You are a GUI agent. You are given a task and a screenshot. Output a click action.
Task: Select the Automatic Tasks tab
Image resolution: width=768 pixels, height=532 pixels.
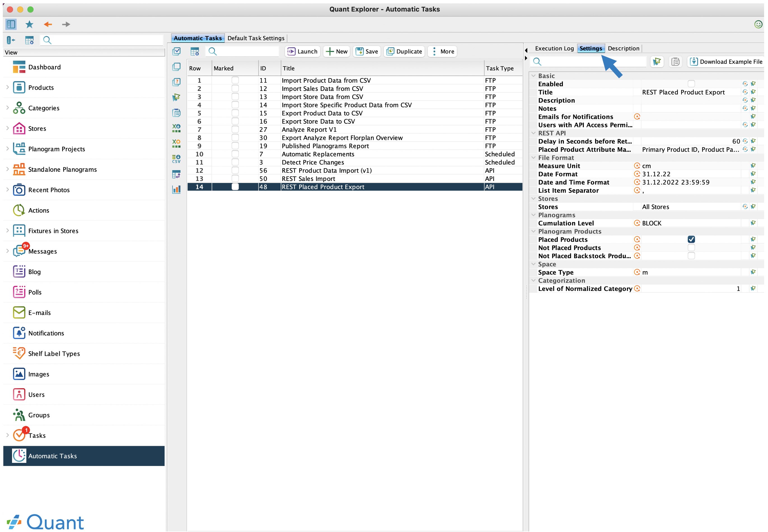(x=198, y=38)
